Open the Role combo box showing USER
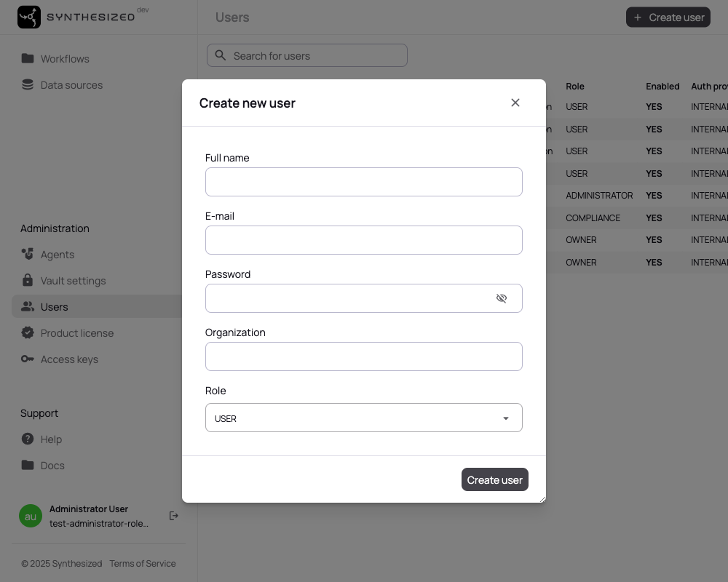This screenshot has height=582, width=728. tap(363, 418)
